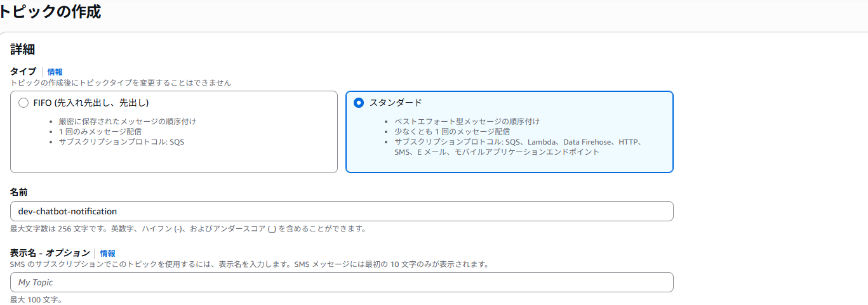Click the 名前 field containing dev-chatbot-notification
The height and width of the screenshot is (305, 868).
342,211
